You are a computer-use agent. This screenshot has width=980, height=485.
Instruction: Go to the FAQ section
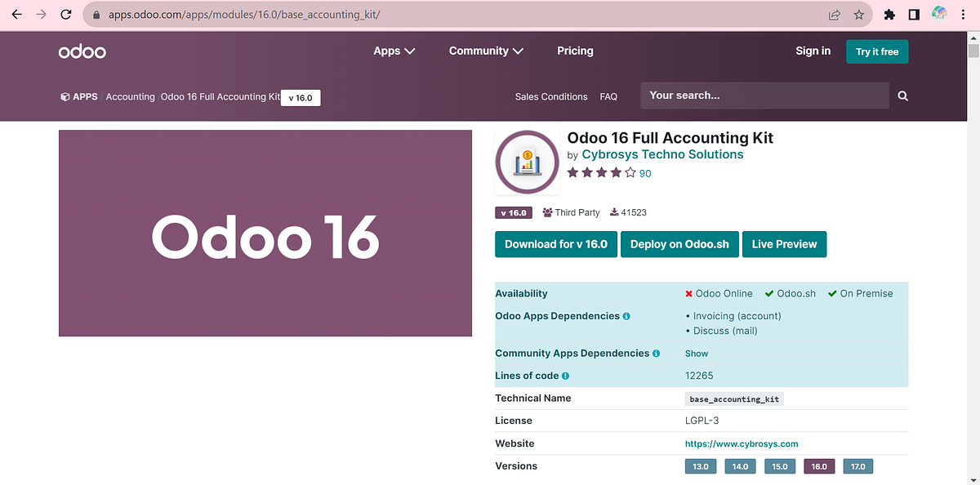tap(609, 96)
